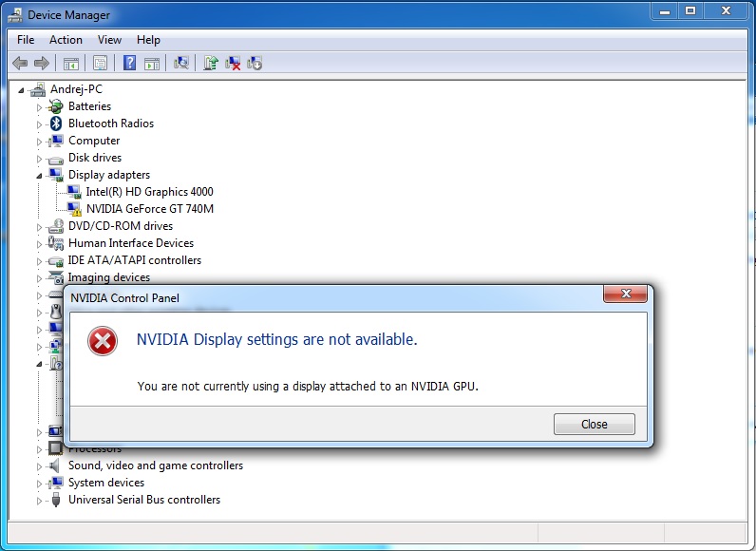Image resolution: width=756 pixels, height=551 pixels.
Task: Expand the Imaging devices node
Action: [39, 278]
